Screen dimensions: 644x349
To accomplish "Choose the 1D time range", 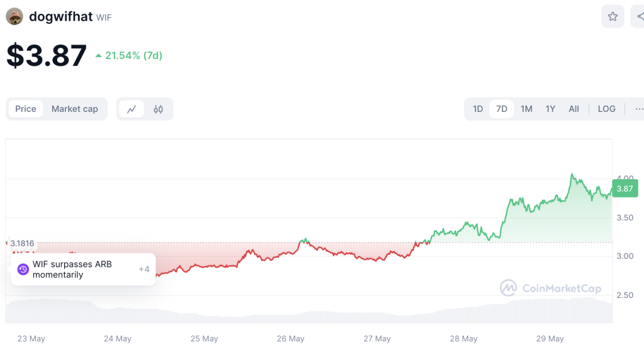I will 478,109.
